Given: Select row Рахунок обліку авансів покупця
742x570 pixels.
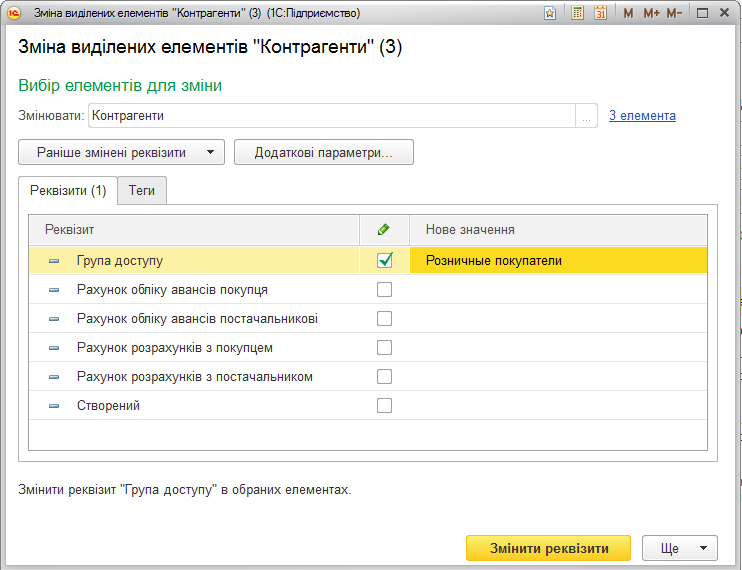Looking at the screenshot, I should 368,289.
